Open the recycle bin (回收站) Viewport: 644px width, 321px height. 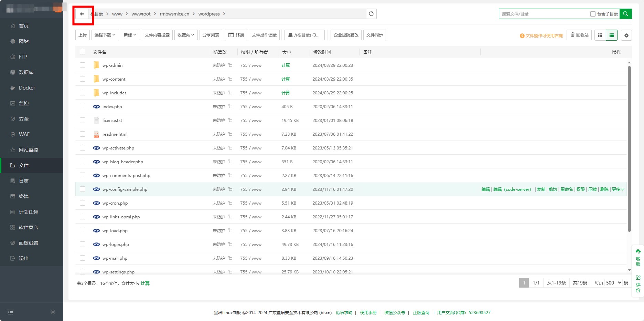click(579, 35)
